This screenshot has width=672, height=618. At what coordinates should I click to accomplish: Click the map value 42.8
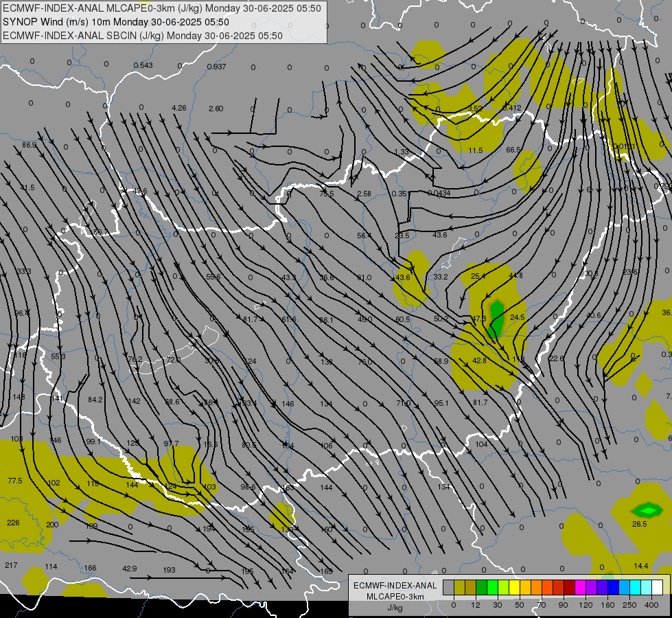point(479,360)
